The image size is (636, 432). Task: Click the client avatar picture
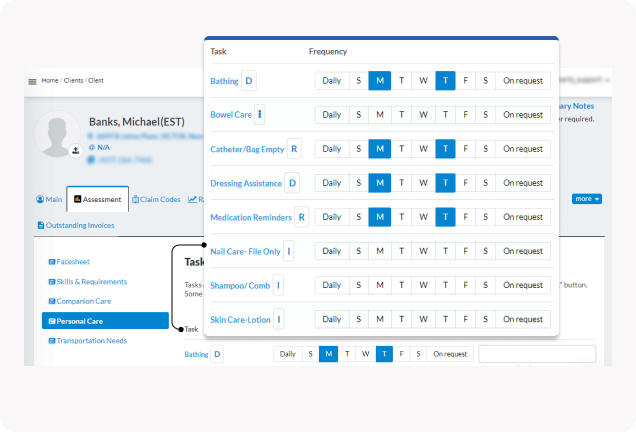57,134
